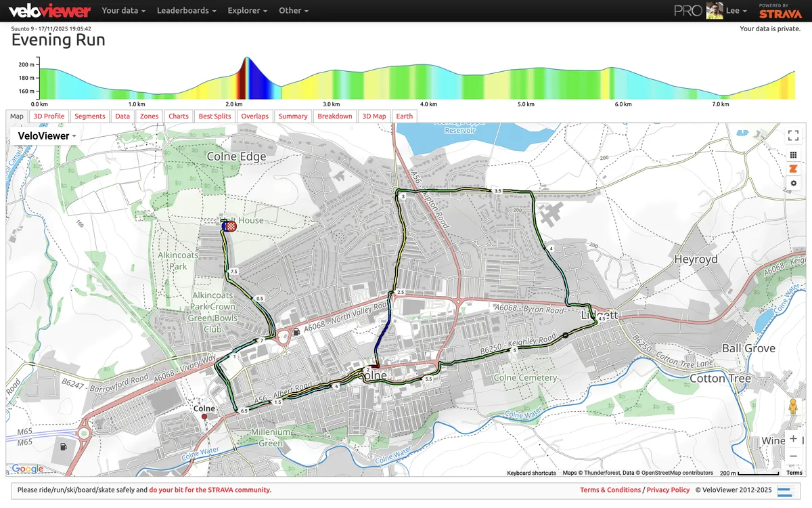Open the Segments tab
812x508 pixels.
click(90, 117)
